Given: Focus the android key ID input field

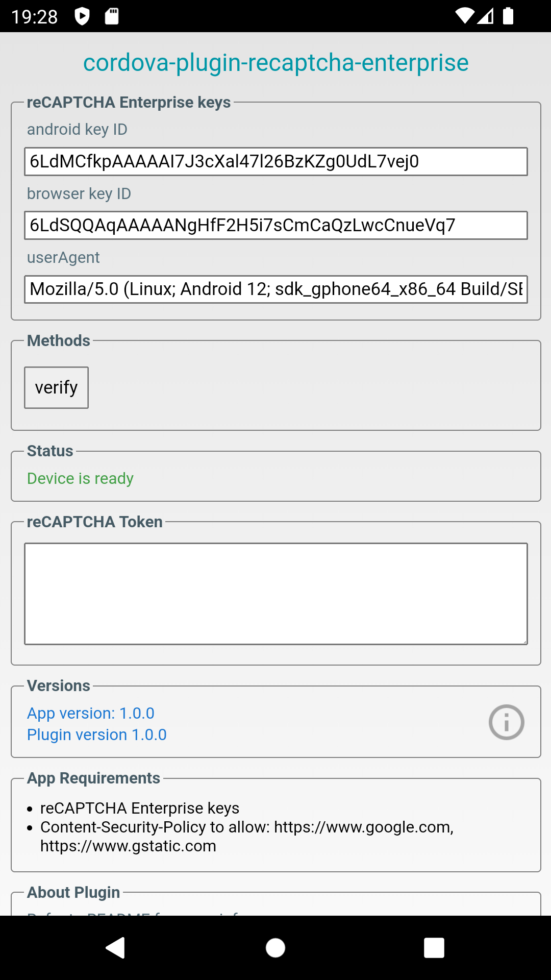Looking at the screenshot, I should pyautogui.click(x=275, y=162).
